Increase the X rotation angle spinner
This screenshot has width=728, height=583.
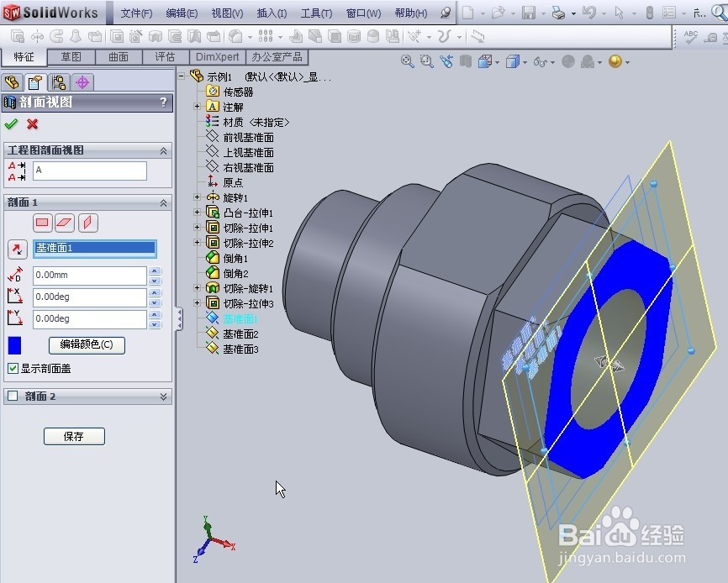(155, 292)
